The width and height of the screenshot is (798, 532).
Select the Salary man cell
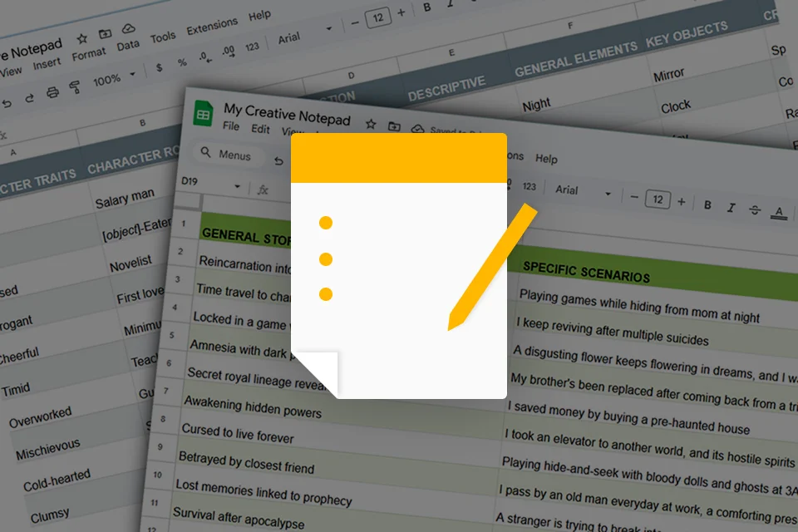pyautogui.click(x=125, y=199)
